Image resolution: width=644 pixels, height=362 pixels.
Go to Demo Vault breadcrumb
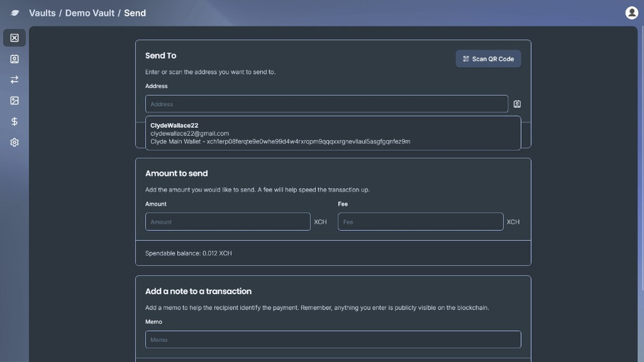coord(90,13)
